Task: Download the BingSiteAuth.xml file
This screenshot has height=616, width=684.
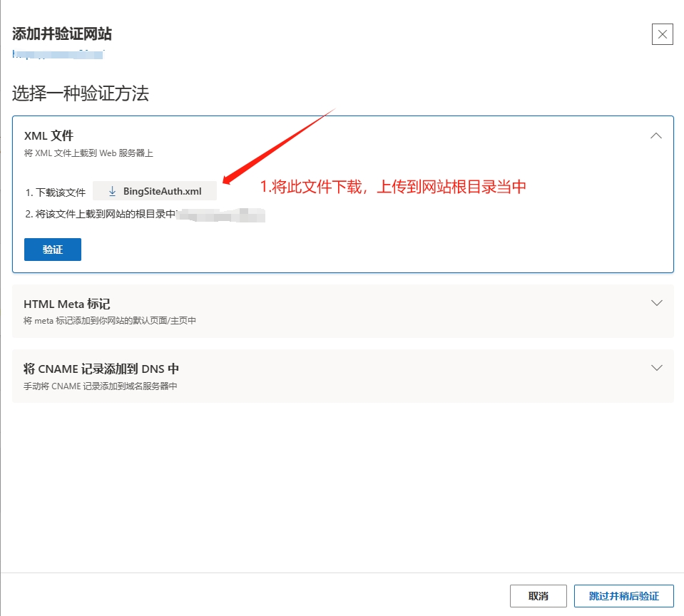Action: point(155,191)
